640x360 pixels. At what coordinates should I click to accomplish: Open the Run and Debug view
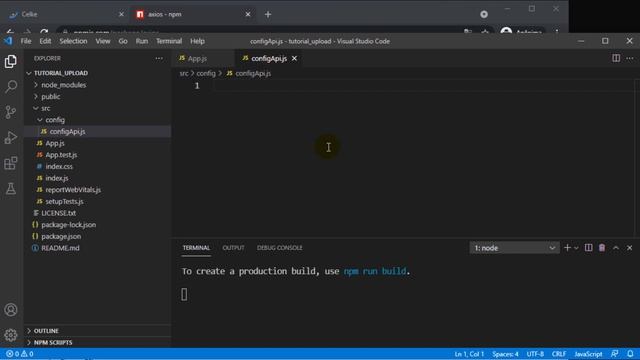pos(11,138)
